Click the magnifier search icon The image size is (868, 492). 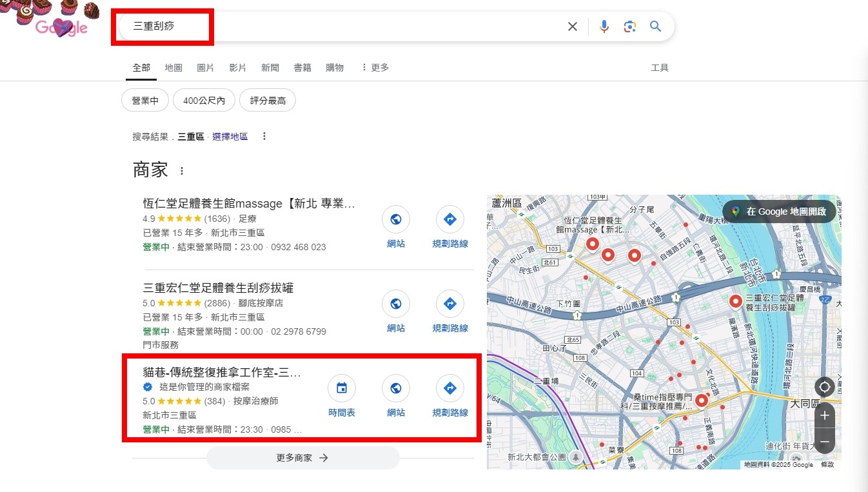pos(656,26)
